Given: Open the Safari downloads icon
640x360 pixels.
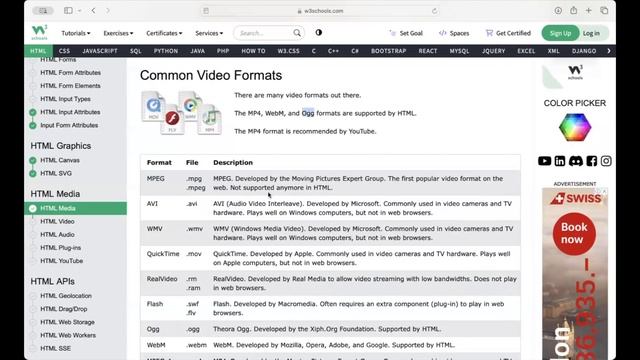Looking at the screenshot, I should tap(558, 11).
